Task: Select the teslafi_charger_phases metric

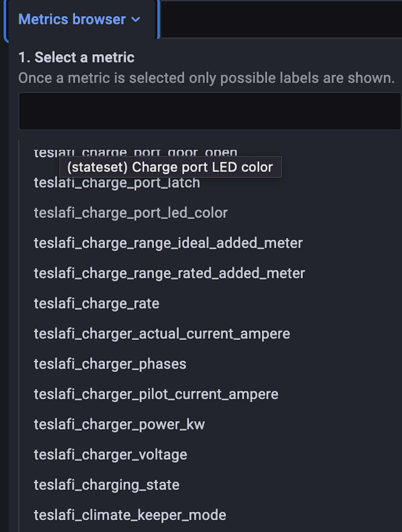Action: [x=110, y=364]
